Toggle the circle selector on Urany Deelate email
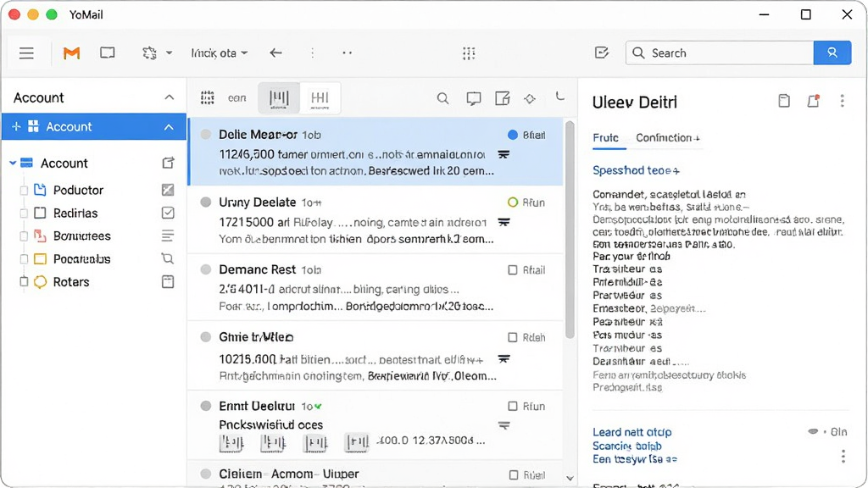Image resolution: width=868 pixels, height=488 pixels. [x=206, y=202]
